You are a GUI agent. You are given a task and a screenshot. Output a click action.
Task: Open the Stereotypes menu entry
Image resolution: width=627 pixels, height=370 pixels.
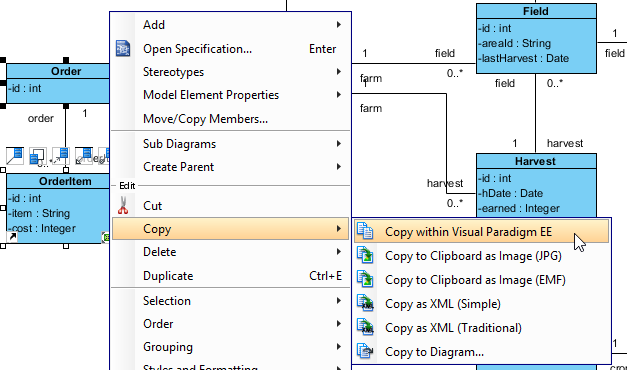tap(230, 72)
